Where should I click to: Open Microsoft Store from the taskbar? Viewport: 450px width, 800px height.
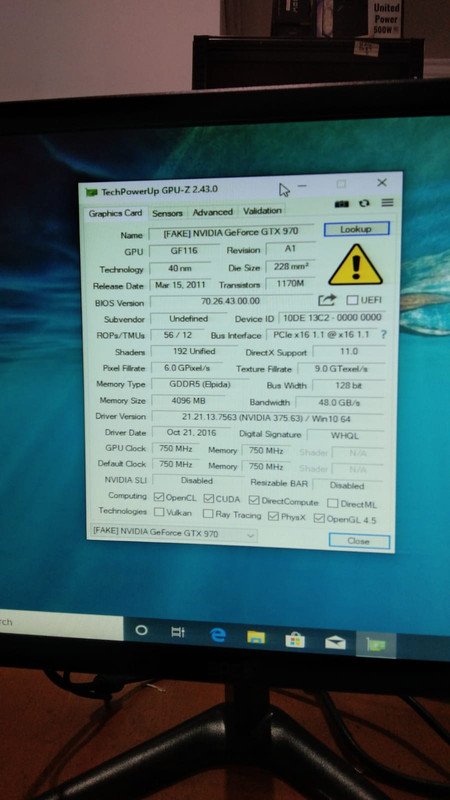[x=295, y=640]
